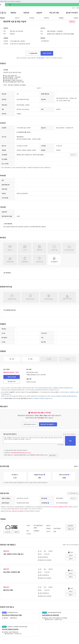
Task: Open 실내건축목공기능사양성과정 recommended card
Action: [60, 616]
